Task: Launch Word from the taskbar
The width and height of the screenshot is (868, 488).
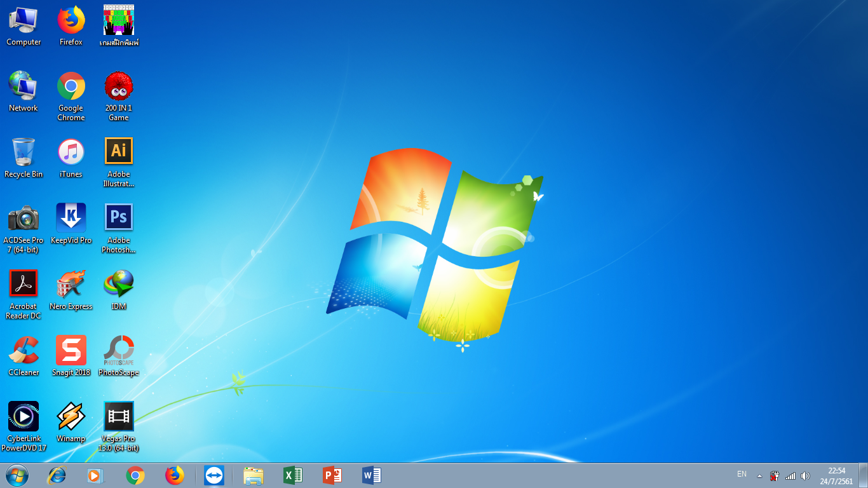Action: pyautogui.click(x=372, y=475)
